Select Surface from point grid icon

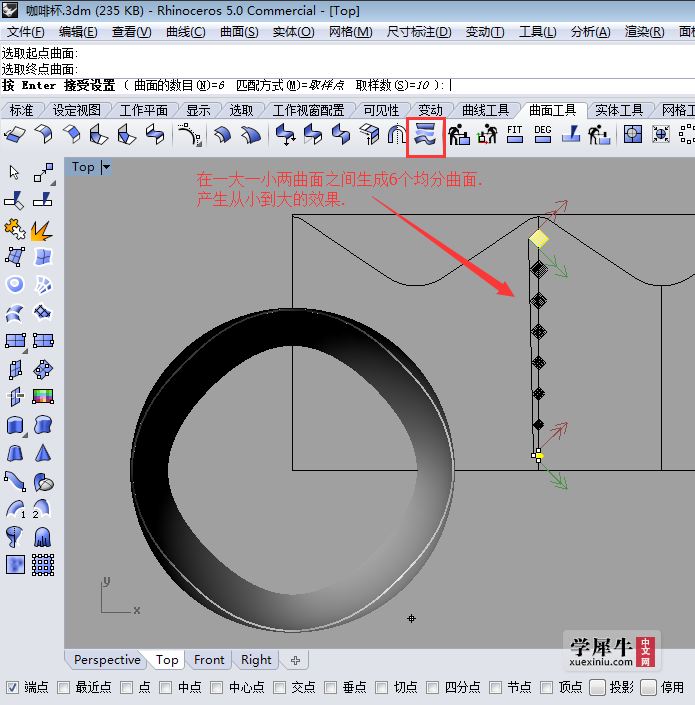[43, 565]
